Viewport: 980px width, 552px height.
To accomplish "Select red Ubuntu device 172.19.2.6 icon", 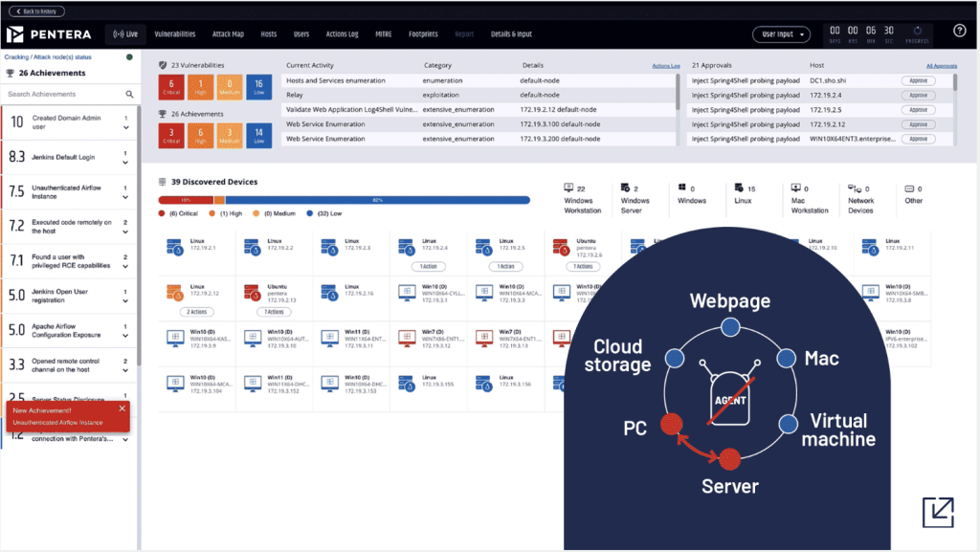I will [561, 247].
